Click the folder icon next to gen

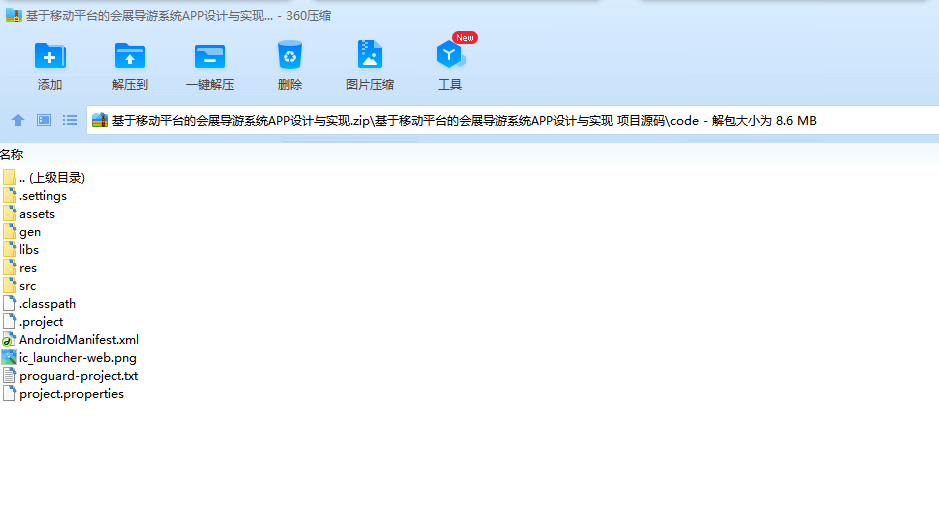9,231
